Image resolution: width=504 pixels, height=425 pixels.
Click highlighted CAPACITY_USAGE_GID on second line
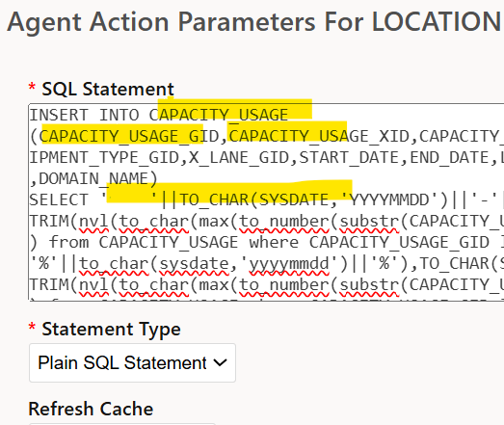tap(129, 136)
